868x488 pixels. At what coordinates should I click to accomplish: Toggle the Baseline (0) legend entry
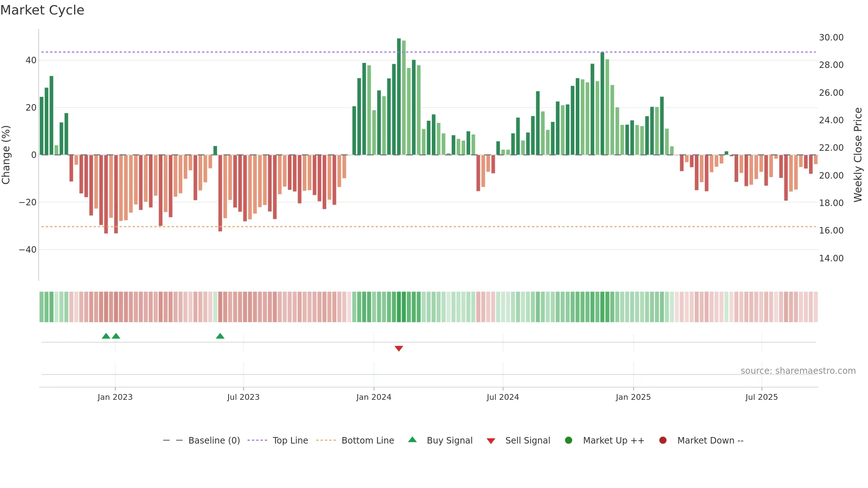click(201, 440)
